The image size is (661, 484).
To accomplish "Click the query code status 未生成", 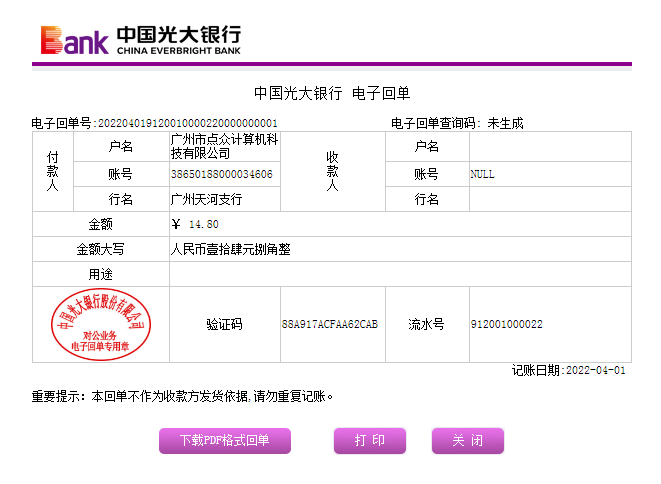I will 505,123.
